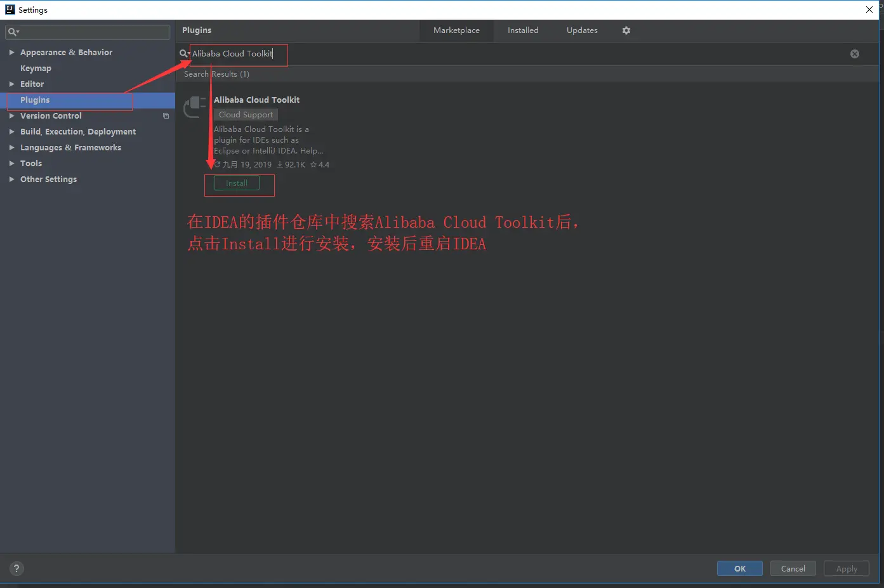884x588 pixels.
Task: Expand Languages & Frameworks node
Action: click(x=11, y=148)
